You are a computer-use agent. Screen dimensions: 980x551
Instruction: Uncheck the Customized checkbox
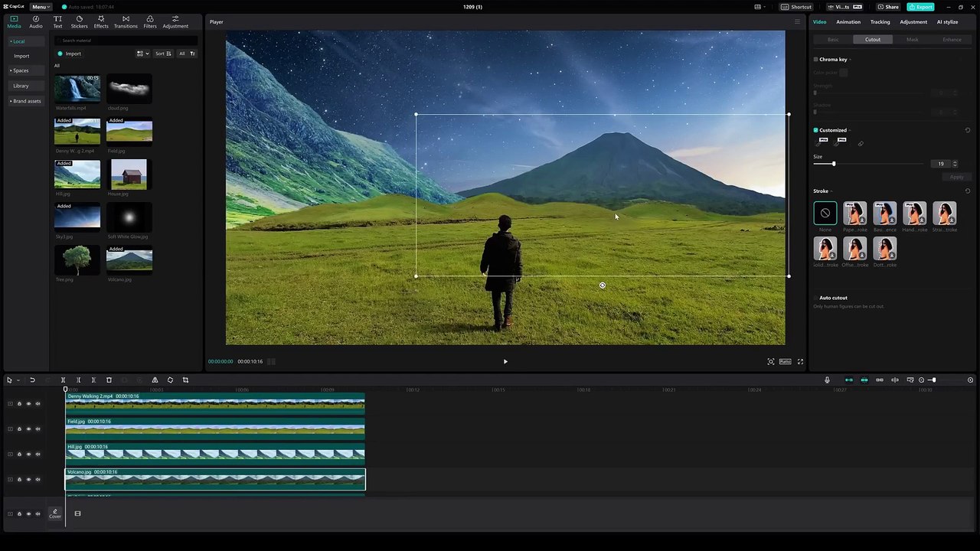coord(815,130)
